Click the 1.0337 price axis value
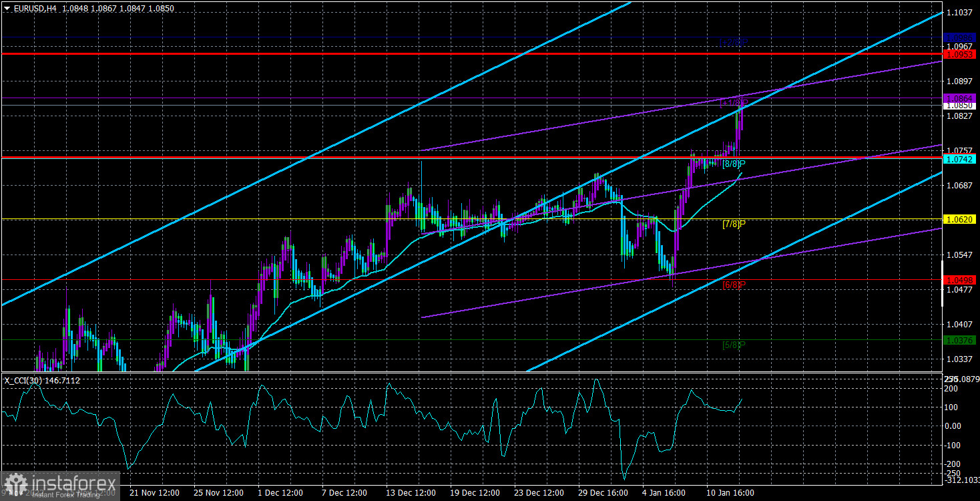The image size is (980, 501). pyautogui.click(x=960, y=359)
